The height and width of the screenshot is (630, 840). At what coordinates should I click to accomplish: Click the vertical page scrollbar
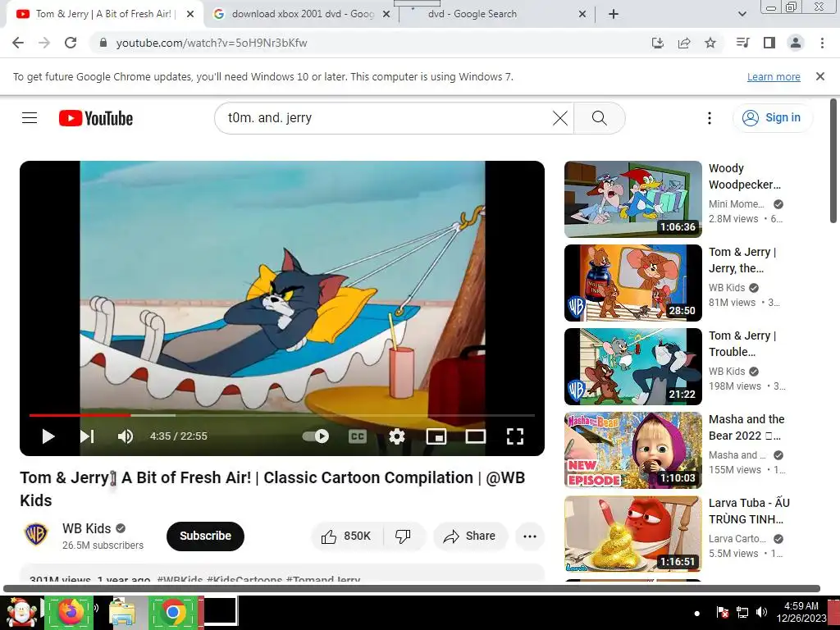833,161
